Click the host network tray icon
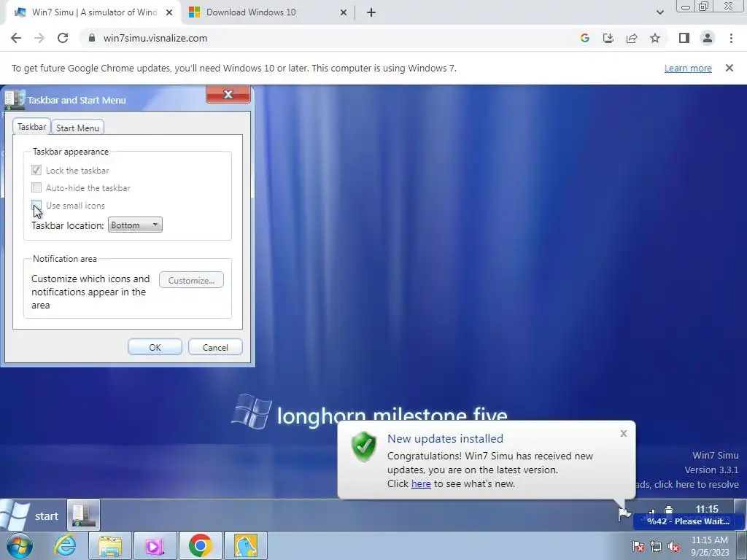 656,546
